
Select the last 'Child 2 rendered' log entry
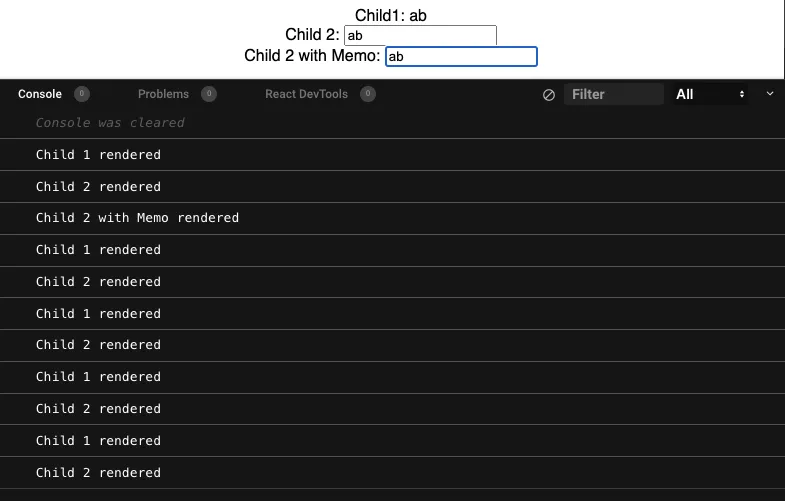[98, 473]
